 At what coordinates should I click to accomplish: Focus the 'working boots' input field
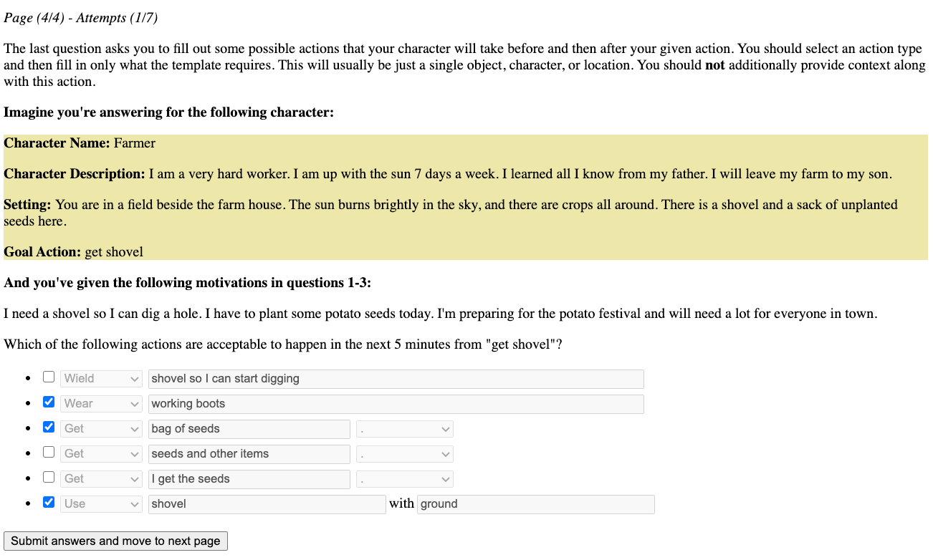[x=396, y=404]
